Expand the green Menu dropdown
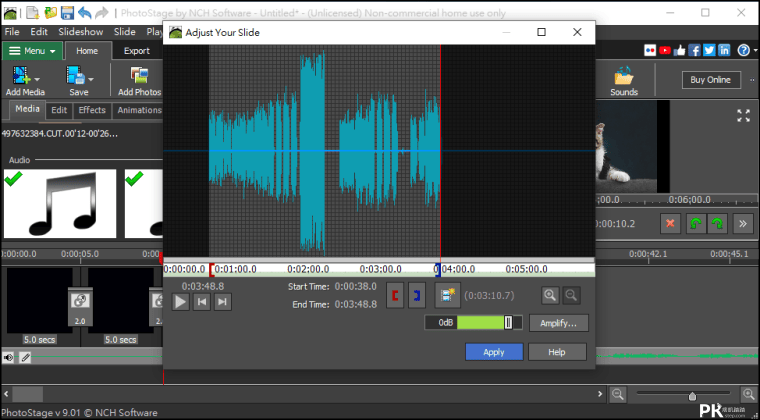760x420 pixels. pos(32,51)
